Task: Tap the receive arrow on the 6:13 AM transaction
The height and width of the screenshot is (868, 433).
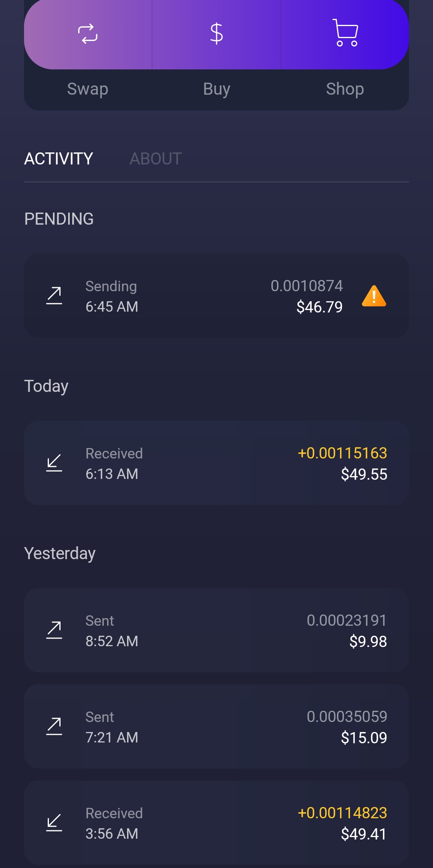Action: pos(54,463)
